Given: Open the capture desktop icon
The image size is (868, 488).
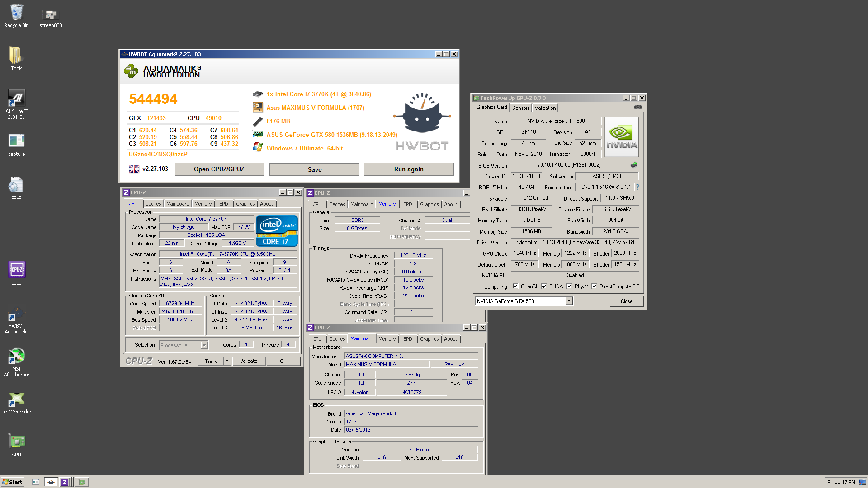Looking at the screenshot, I should (16, 145).
